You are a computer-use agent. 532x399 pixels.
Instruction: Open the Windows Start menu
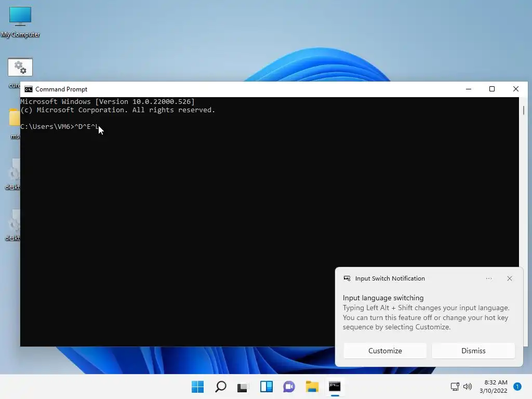point(198,387)
